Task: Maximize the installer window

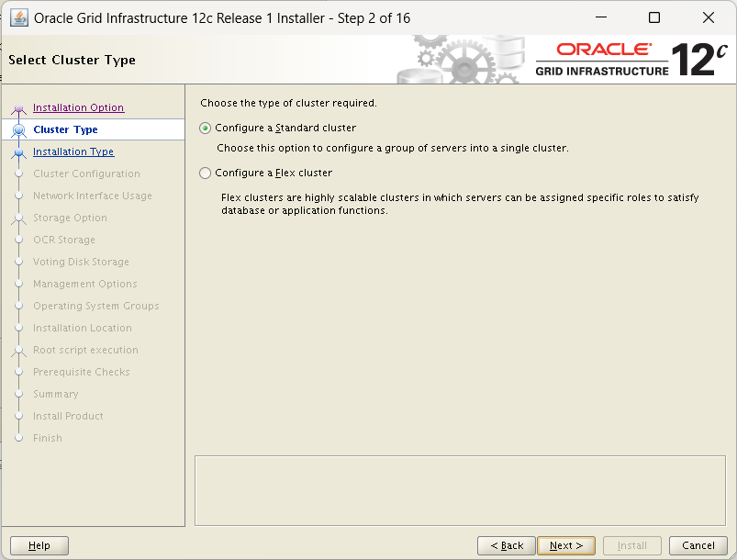Action: [654, 17]
